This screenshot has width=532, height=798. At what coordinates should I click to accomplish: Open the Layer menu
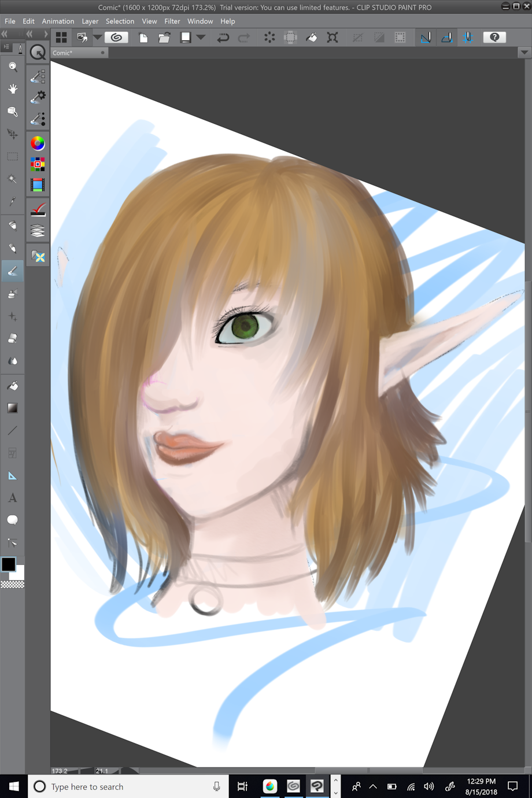pos(90,21)
